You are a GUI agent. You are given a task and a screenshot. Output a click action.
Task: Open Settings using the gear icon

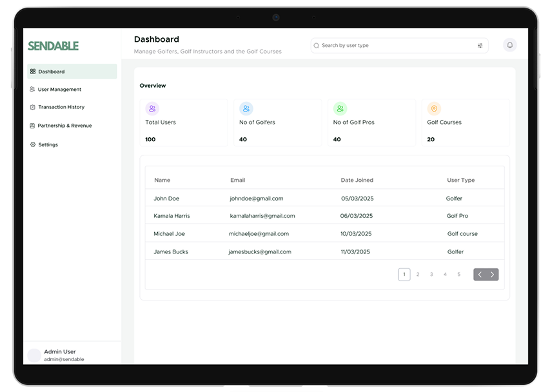click(33, 144)
